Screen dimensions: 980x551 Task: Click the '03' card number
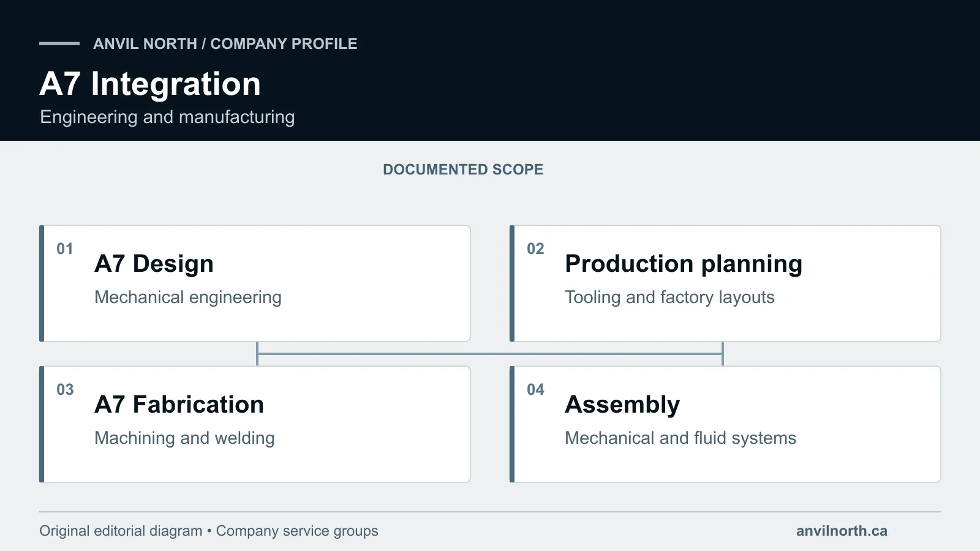tap(65, 390)
